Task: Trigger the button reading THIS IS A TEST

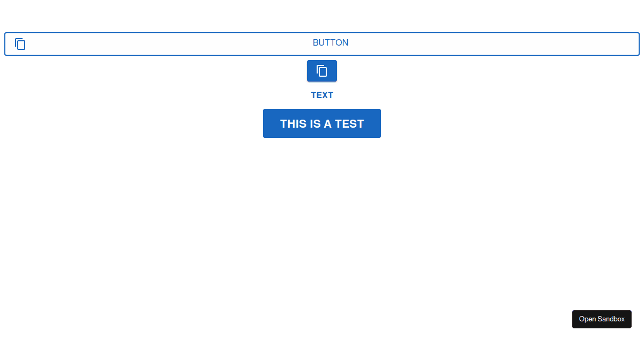Action: (322, 123)
